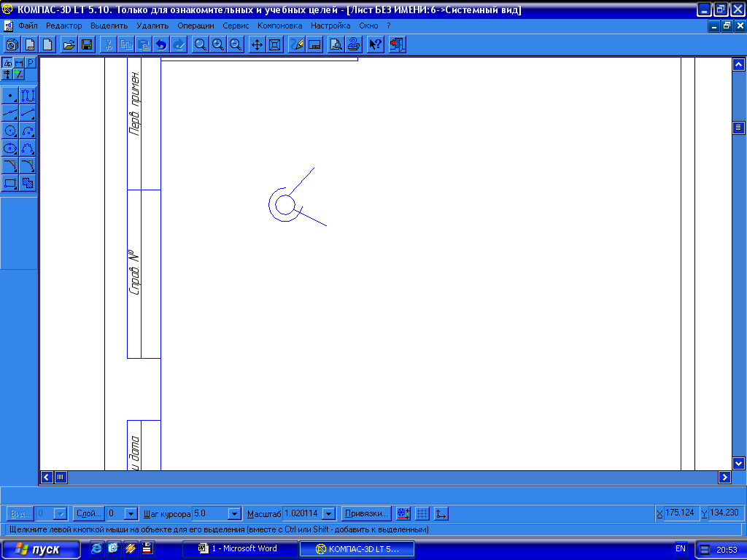Open the Выделить menu
This screenshot has width=747, height=560.
tap(109, 26)
